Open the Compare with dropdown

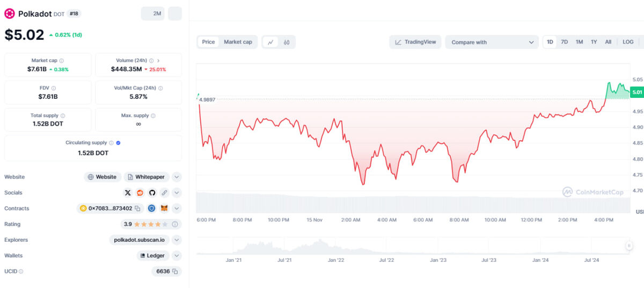click(x=492, y=42)
